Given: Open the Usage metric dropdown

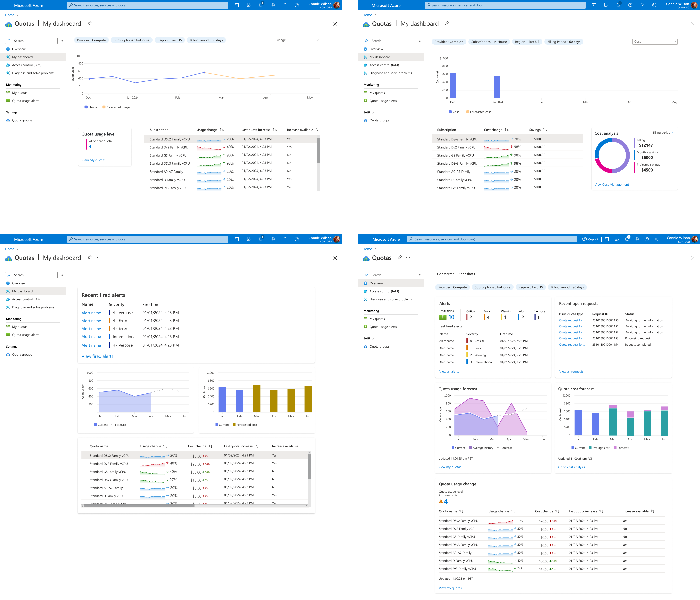Looking at the screenshot, I should tap(297, 40).
